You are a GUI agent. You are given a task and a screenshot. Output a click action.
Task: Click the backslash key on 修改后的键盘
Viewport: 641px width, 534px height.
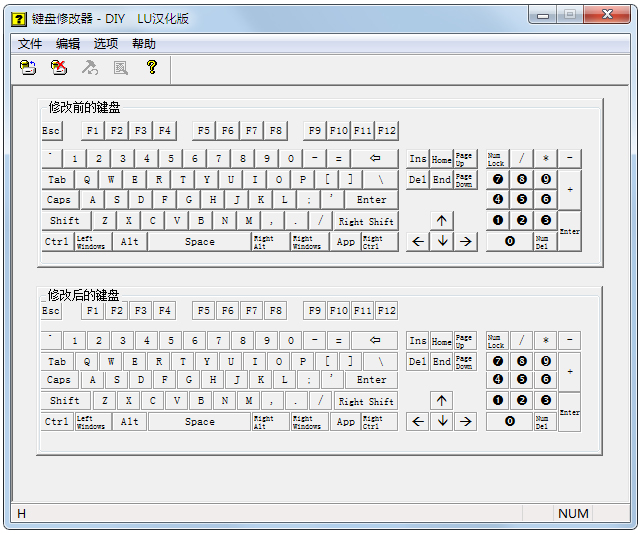pyautogui.click(x=381, y=361)
